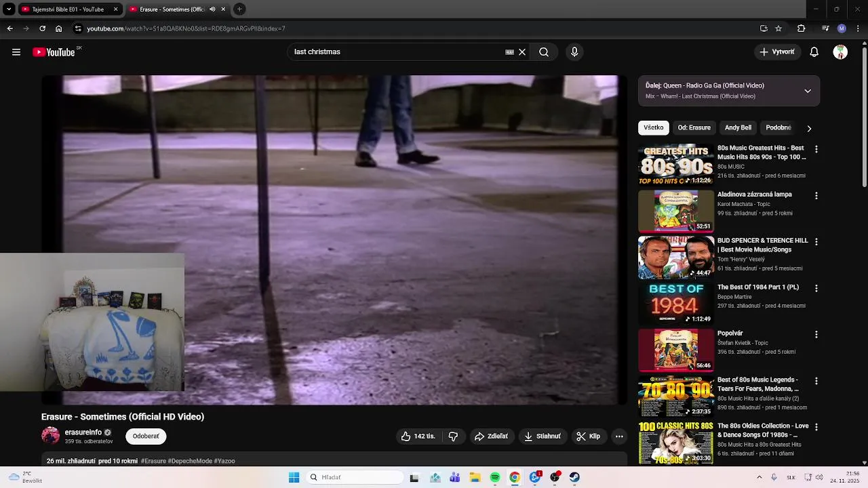Select the Všetko filter chip
The image size is (868, 488).
click(654, 127)
